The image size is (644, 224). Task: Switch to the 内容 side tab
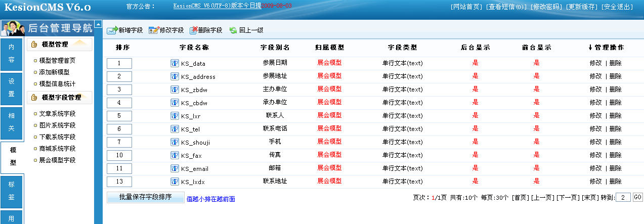click(11, 53)
